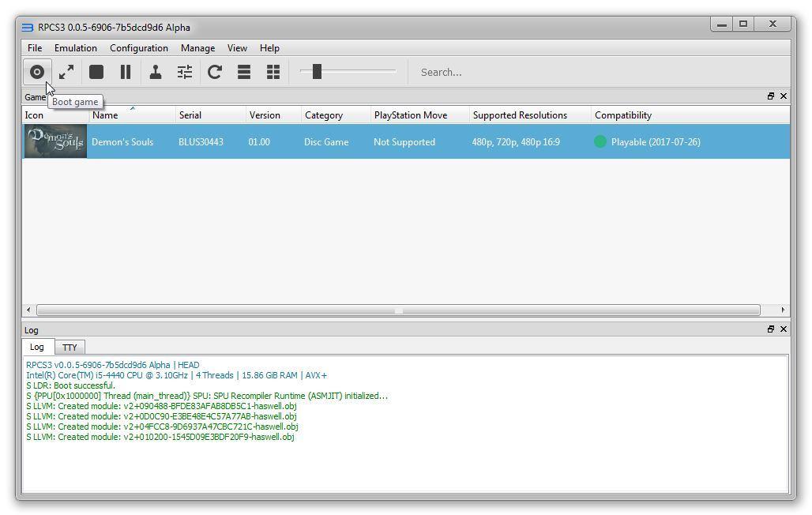Screen dimensions: 812x515
Task: Click the Boot game disc icon
Action: [37, 72]
